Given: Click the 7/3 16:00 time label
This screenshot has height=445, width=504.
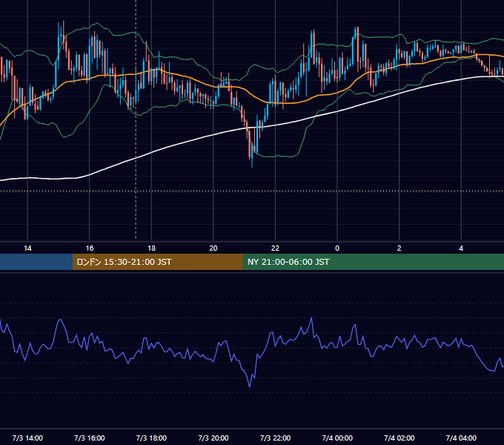Looking at the screenshot, I should (x=90, y=438).
